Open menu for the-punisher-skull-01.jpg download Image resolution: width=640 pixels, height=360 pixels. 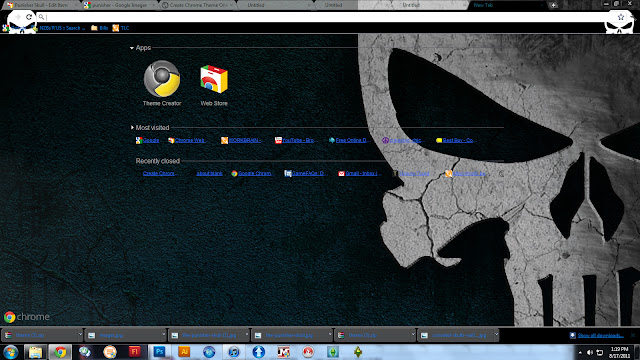(x=247, y=335)
